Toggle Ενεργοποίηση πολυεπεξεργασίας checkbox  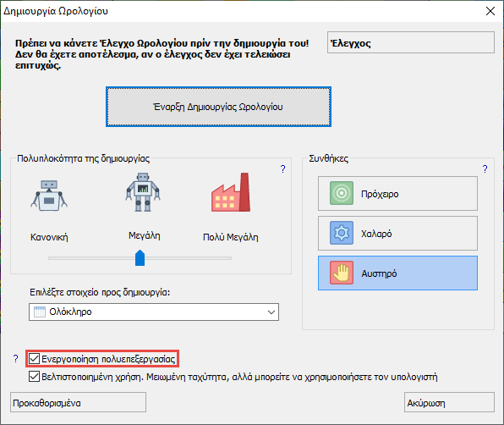click(x=34, y=359)
